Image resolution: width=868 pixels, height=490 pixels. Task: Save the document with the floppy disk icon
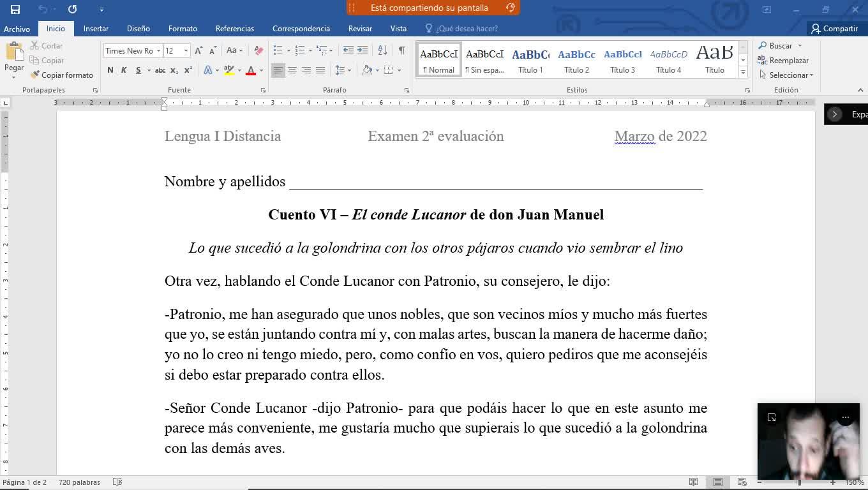15,9
